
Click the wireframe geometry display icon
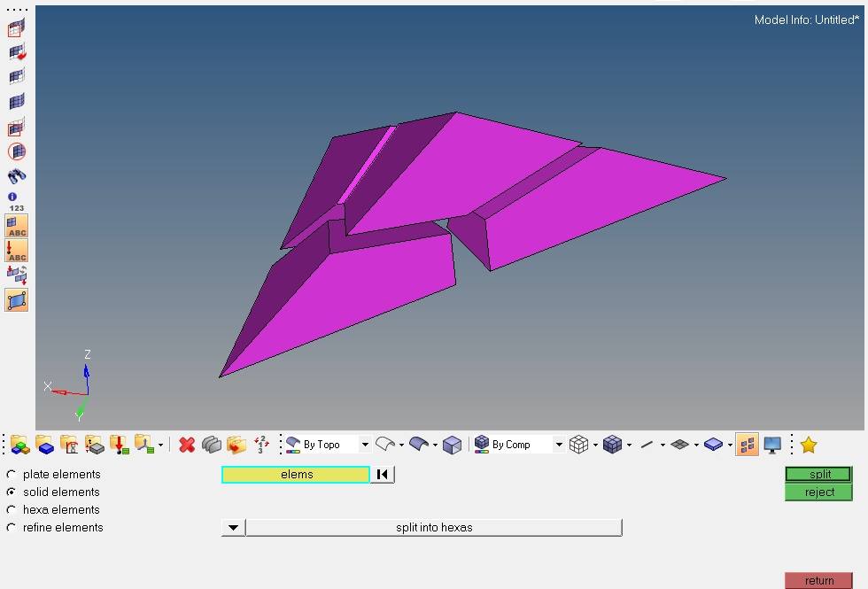pyautogui.click(x=385, y=445)
